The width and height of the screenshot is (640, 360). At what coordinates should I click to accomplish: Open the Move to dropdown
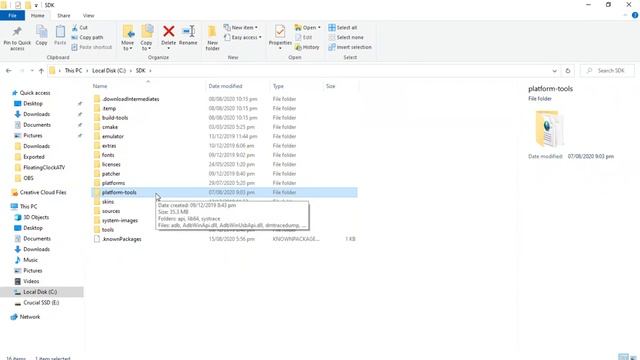point(128,38)
